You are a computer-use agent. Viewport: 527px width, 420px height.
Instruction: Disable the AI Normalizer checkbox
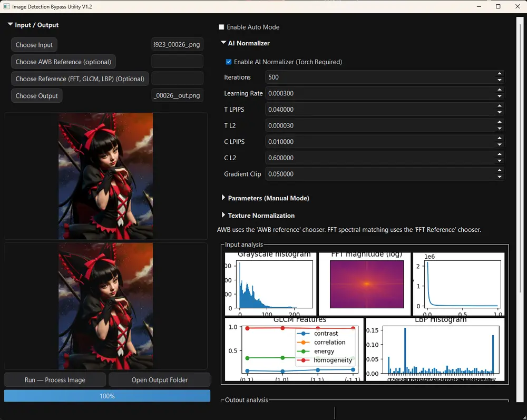point(228,62)
